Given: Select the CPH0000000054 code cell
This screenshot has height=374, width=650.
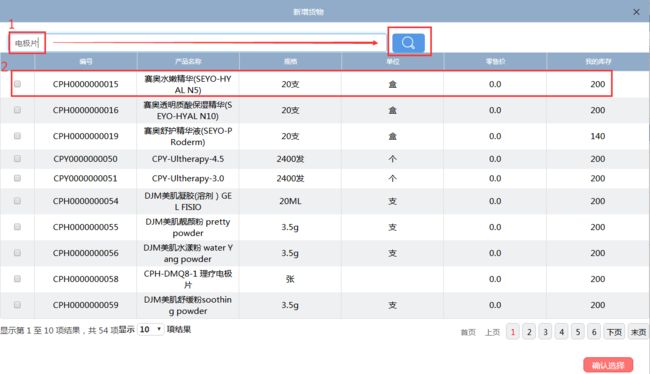Looking at the screenshot, I should (86, 201).
